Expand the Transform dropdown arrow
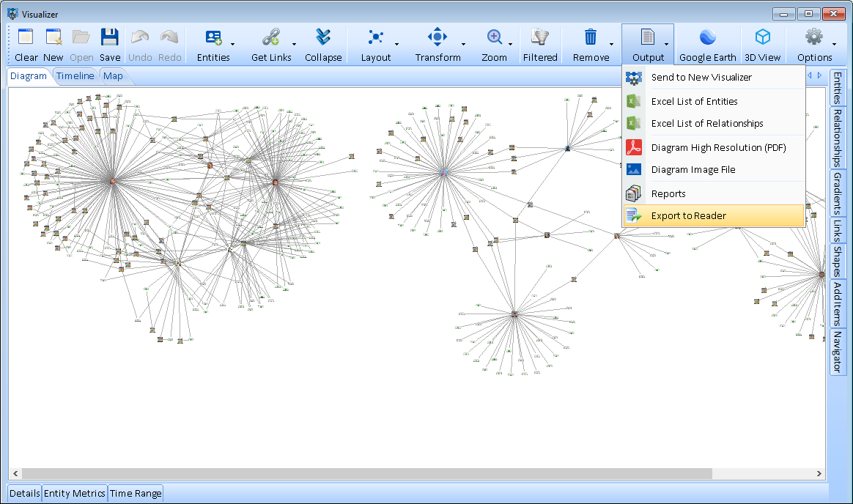853x504 pixels. pos(463,44)
